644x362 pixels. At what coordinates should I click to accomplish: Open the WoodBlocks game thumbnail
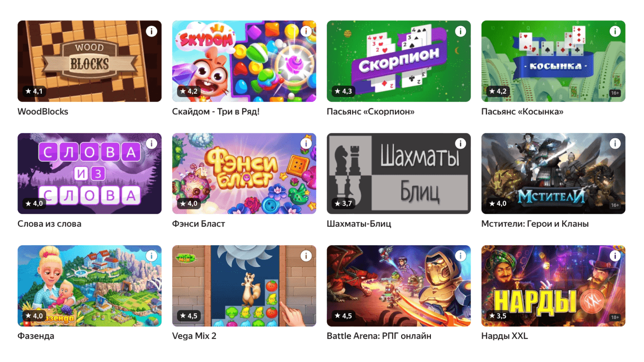tap(89, 62)
